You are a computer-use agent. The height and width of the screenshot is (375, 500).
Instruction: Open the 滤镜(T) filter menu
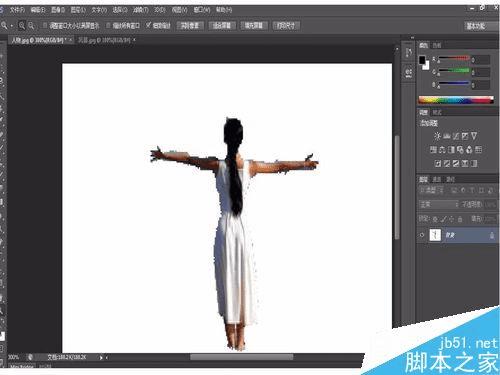click(x=140, y=10)
